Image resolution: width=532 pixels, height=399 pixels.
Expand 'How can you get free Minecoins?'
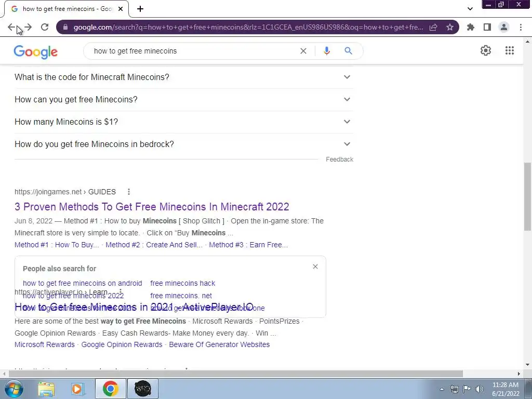183,99
